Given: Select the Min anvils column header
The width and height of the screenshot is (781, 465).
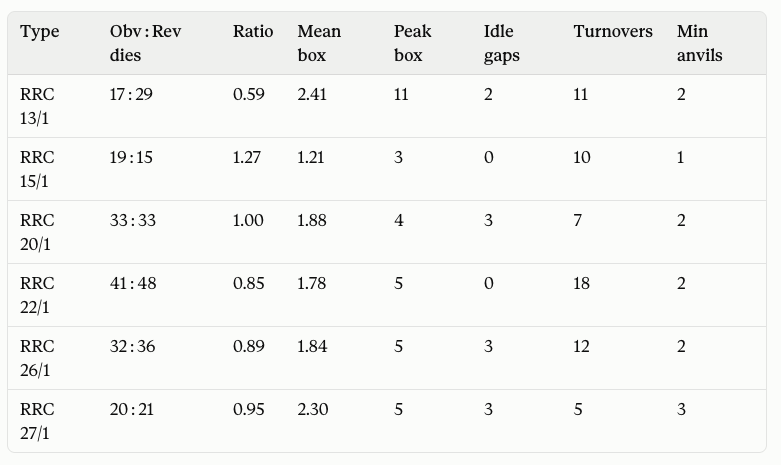Looking at the screenshot, I should click(x=699, y=43).
